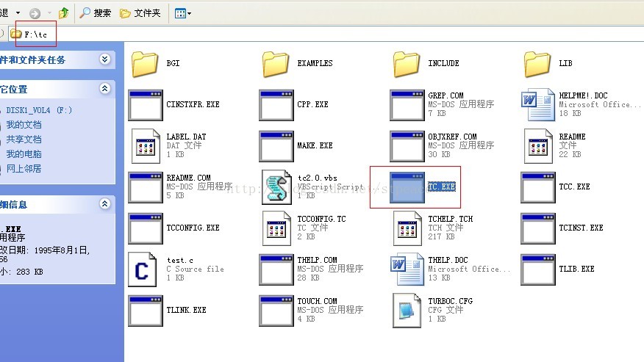The image size is (644, 362).
Task: Select CPP.EXE program icon
Action: pos(276,105)
